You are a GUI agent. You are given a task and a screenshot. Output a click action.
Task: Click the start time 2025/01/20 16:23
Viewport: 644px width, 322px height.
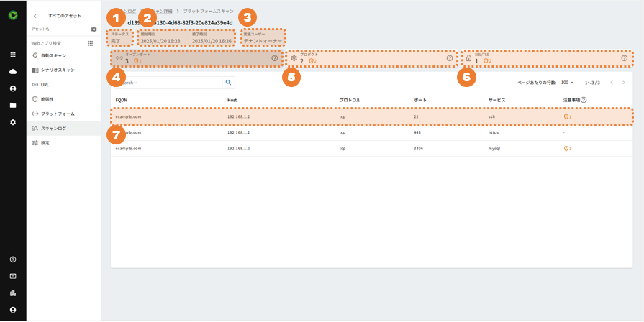(x=160, y=41)
